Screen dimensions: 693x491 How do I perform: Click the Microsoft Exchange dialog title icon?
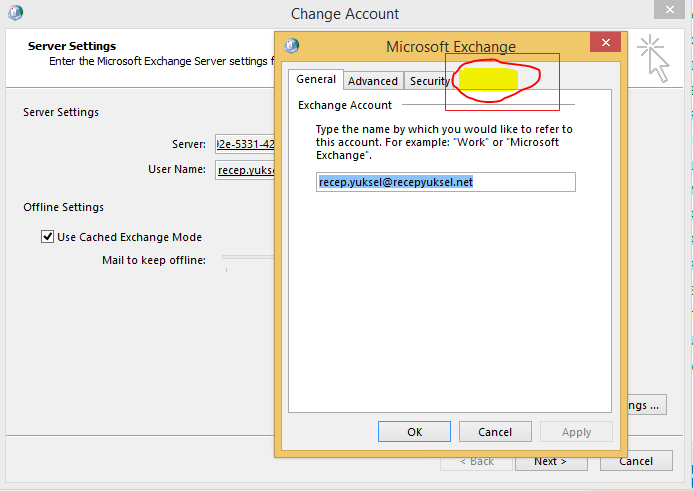tap(292, 46)
